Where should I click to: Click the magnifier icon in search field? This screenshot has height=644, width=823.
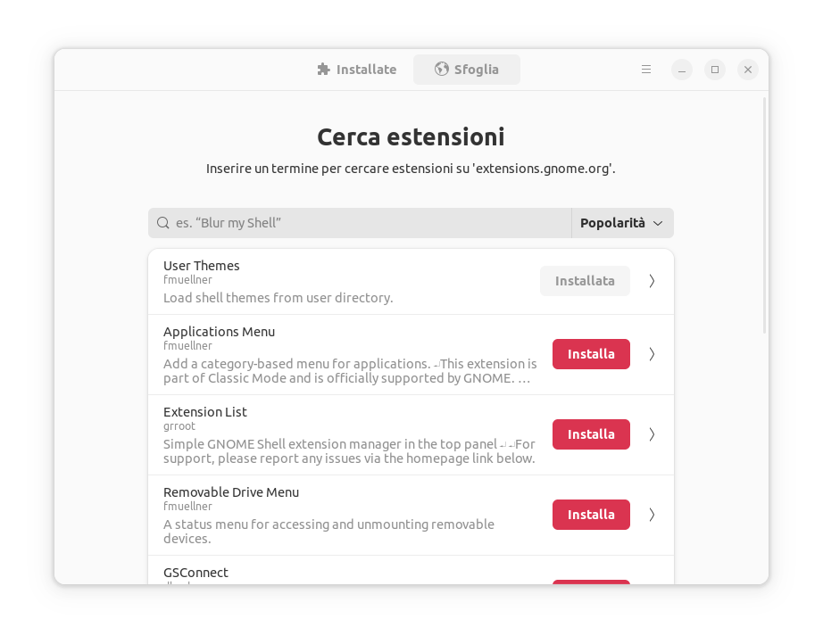pyautogui.click(x=163, y=223)
